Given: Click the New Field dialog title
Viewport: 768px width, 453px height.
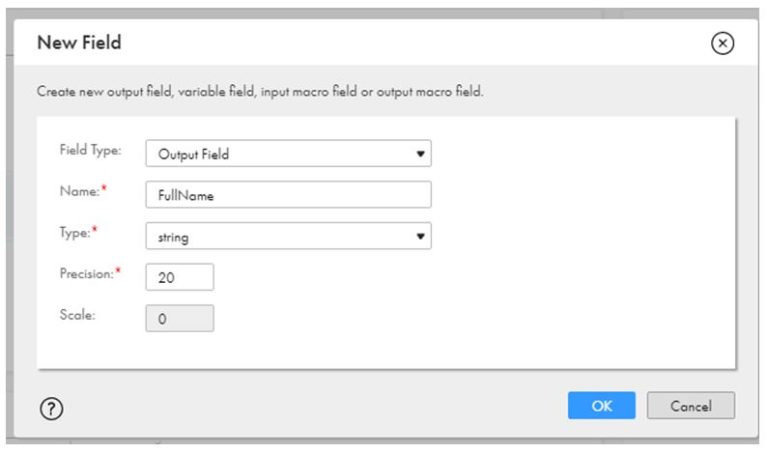Looking at the screenshot, I should point(79,43).
